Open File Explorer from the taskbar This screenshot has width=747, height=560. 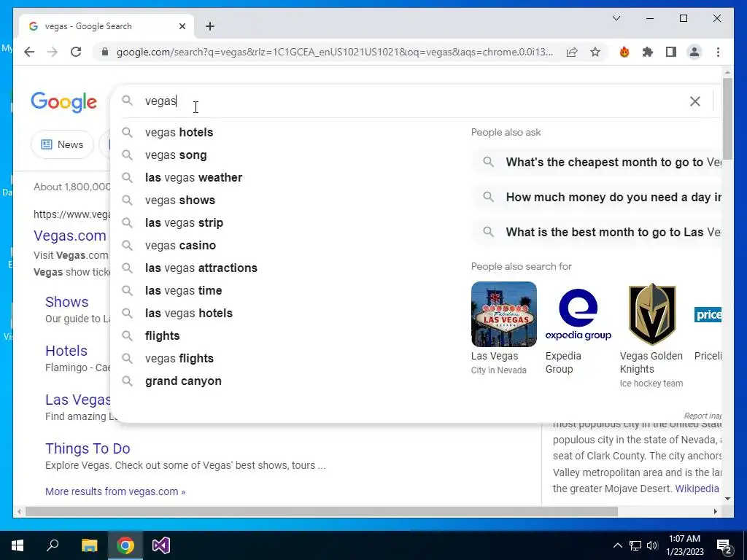[89, 545]
